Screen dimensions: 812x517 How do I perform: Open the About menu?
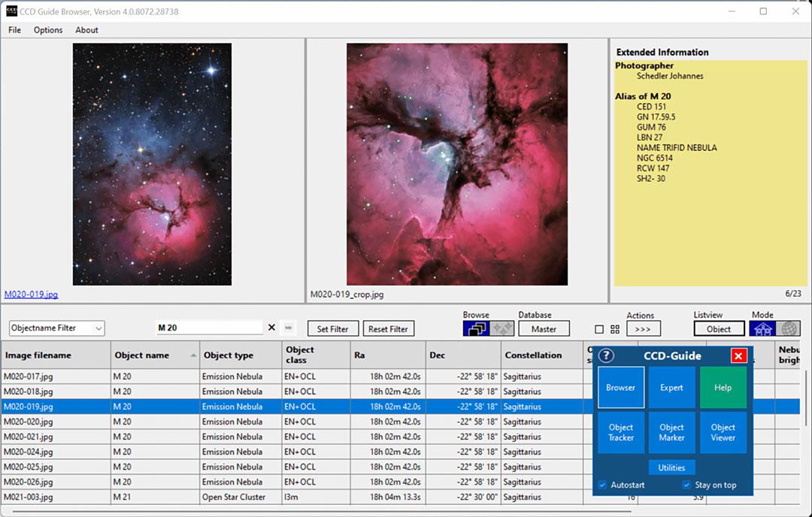[86, 30]
